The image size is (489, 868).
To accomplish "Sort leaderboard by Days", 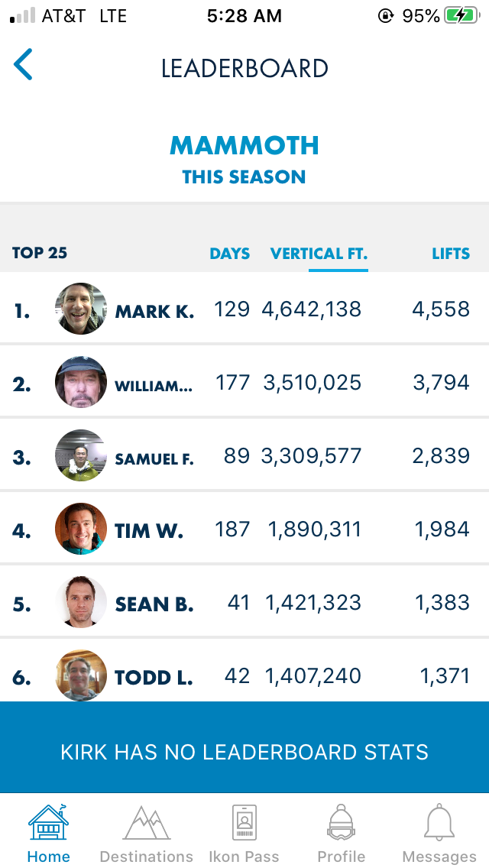I will click(x=230, y=254).
